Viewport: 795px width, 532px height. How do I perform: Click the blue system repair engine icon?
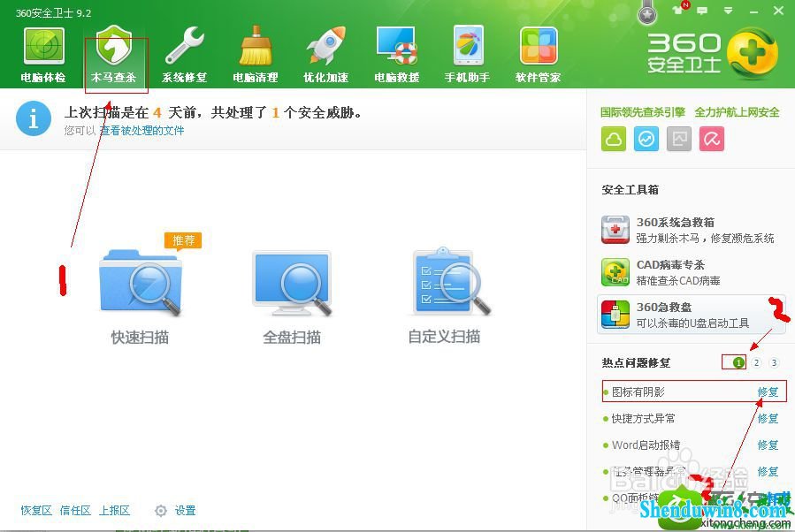click(x=646, y=139)
